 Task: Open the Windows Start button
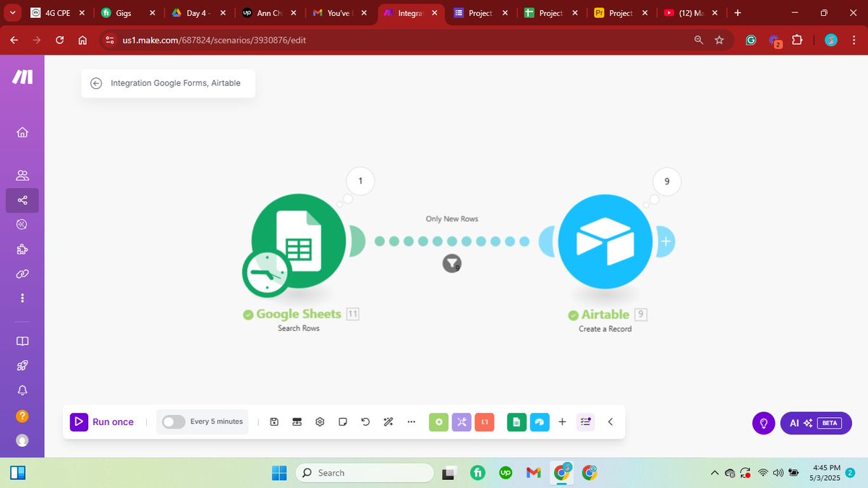(x=278, y=473)
